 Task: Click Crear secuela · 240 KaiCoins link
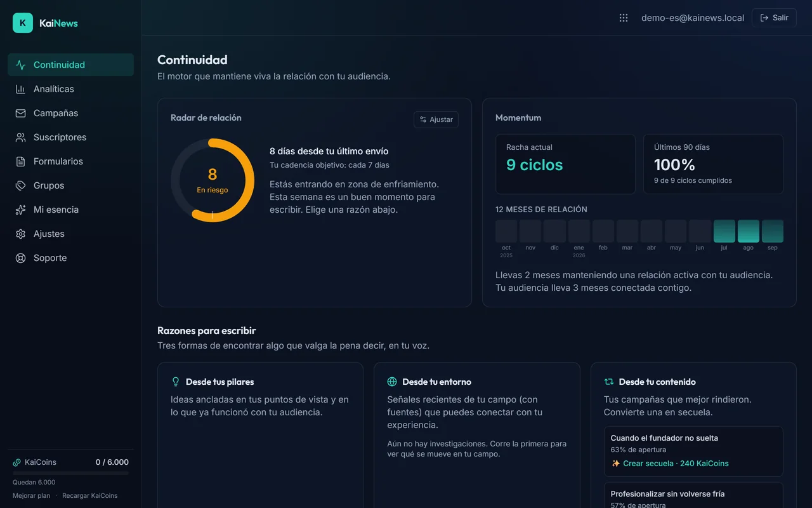pyautogui.click(x=670, y=464)
